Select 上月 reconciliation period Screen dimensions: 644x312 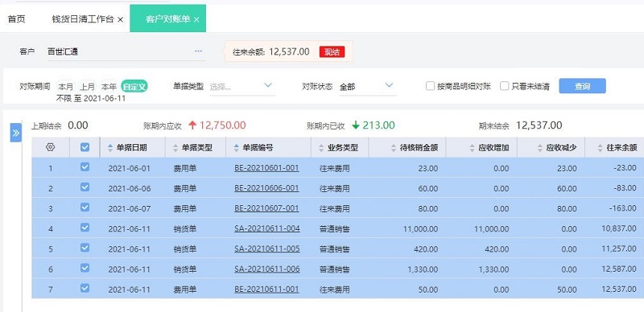[x=88, y=87]
